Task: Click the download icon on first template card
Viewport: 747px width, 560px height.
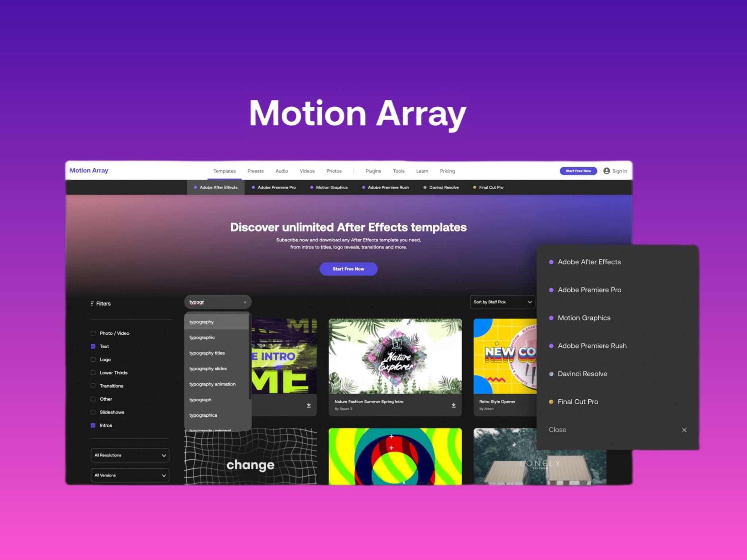Action: click(x=309, y=405)
